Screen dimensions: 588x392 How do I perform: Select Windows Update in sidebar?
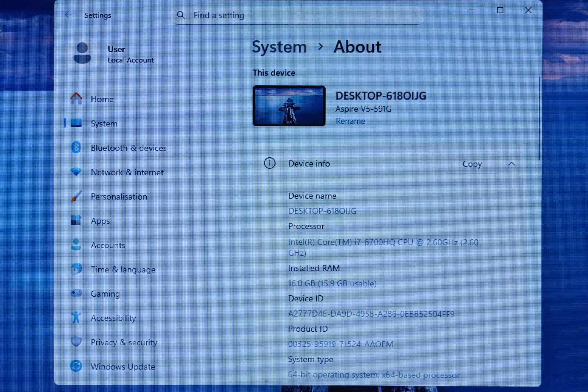[123, 366]
